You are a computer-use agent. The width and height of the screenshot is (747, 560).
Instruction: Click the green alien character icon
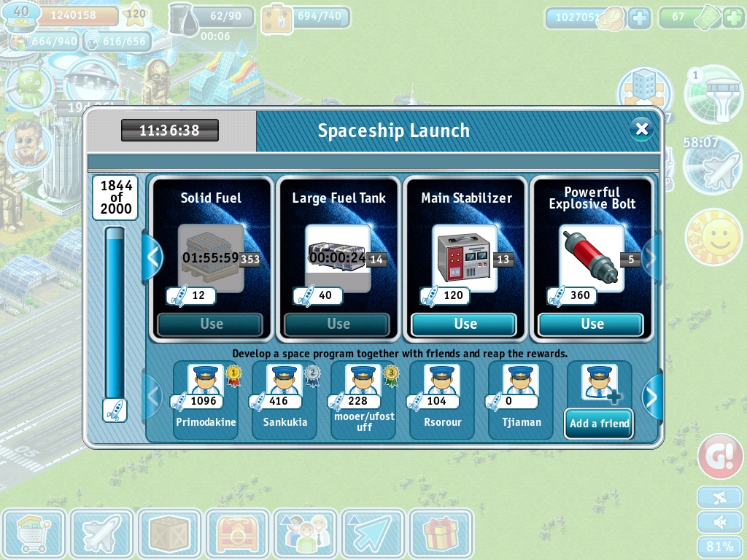click(x=29, y=87)
